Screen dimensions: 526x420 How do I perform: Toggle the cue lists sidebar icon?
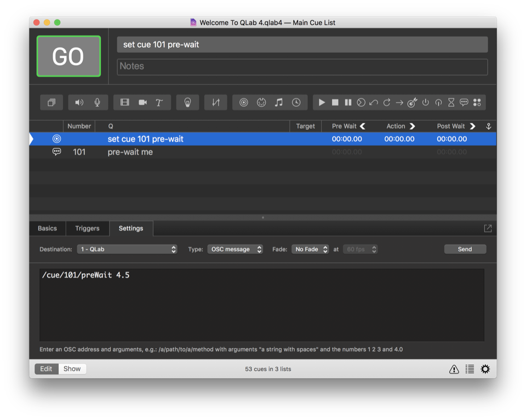pyautogui.click(x=470, y=369)
